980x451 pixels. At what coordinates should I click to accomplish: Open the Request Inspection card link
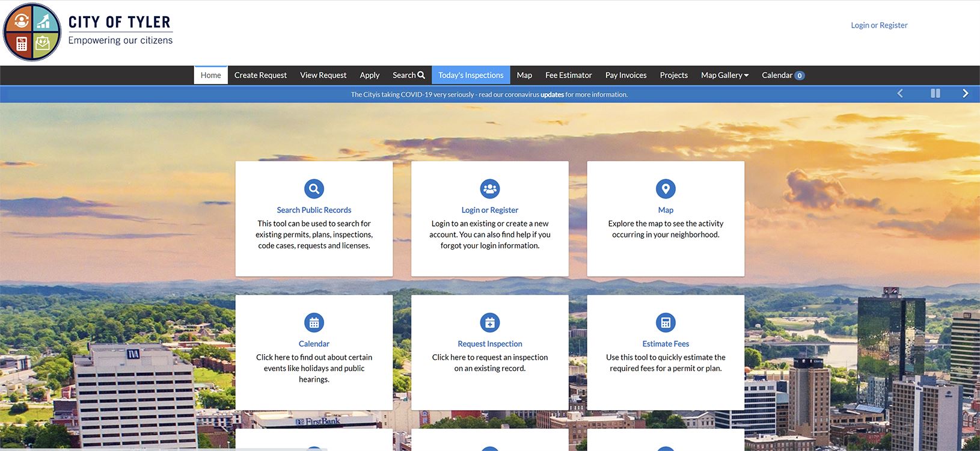[x=490, y=344]
